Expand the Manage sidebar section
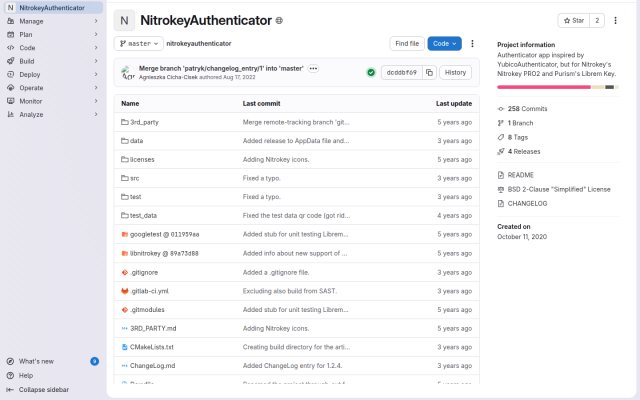Image resolution: width=640 pixels, height=400 pixels. [53, 21]
